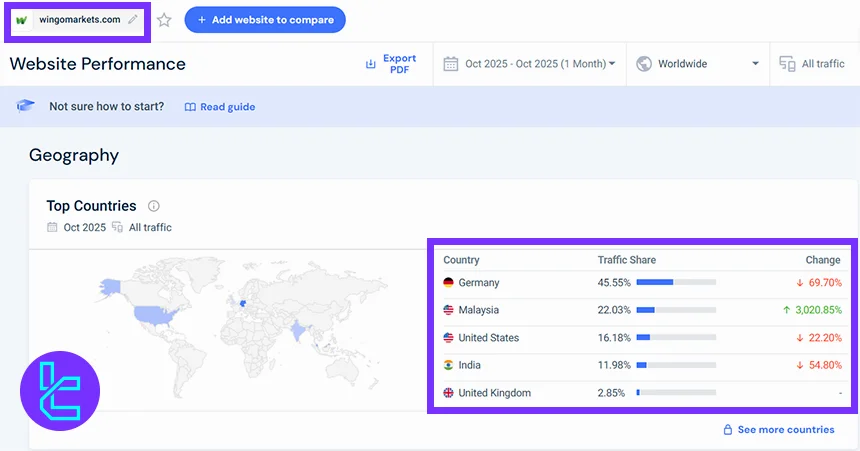The image size is (860, 451).
Task: Click the pencil edit icon beside wingomarkets.com
Action: coord(133,19)
